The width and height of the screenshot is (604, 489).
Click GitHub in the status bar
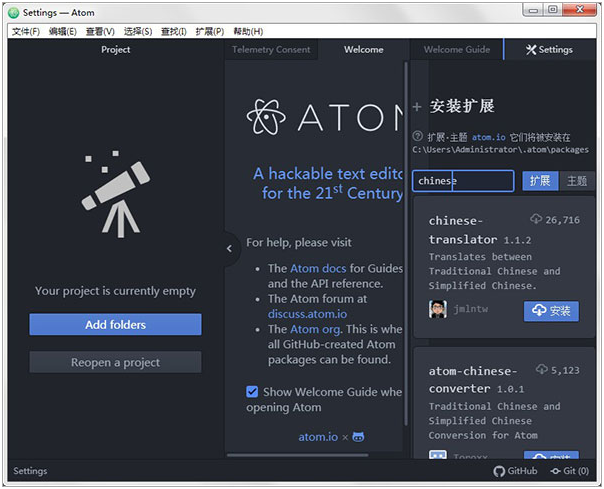pos(515,471)
